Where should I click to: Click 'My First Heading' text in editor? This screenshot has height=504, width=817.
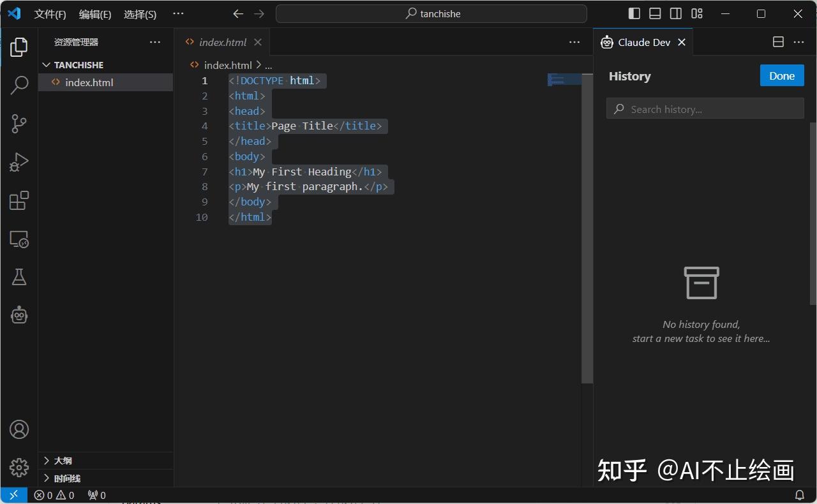tap(303, 172)
